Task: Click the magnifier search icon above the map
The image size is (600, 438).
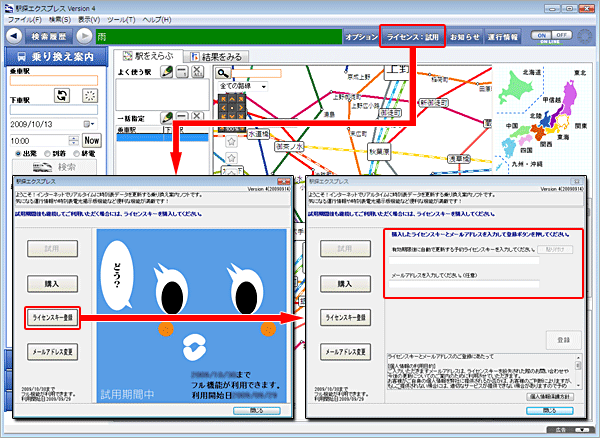Action: point(223,74)
